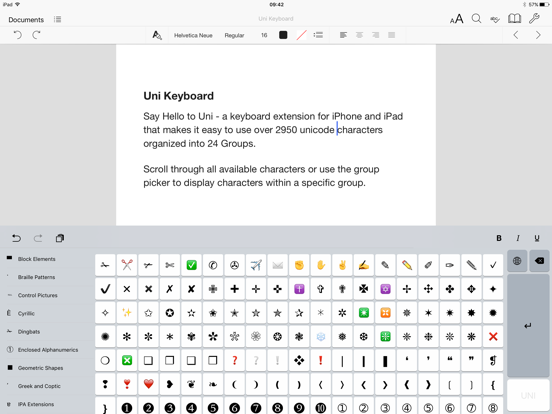
Task: Open the wrench tools menu
Action: 534,19
